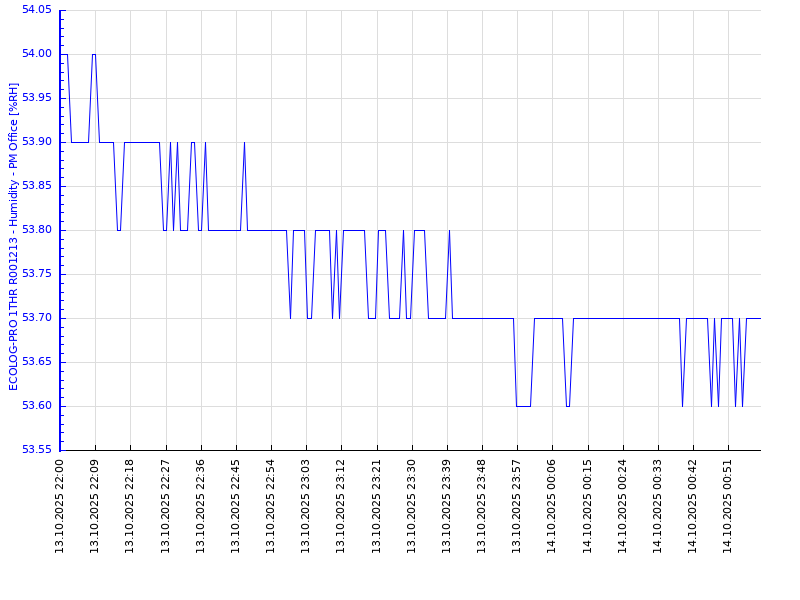
Task: Click the ECOLOG-PRO Humidity axis title
Action: 14,236
